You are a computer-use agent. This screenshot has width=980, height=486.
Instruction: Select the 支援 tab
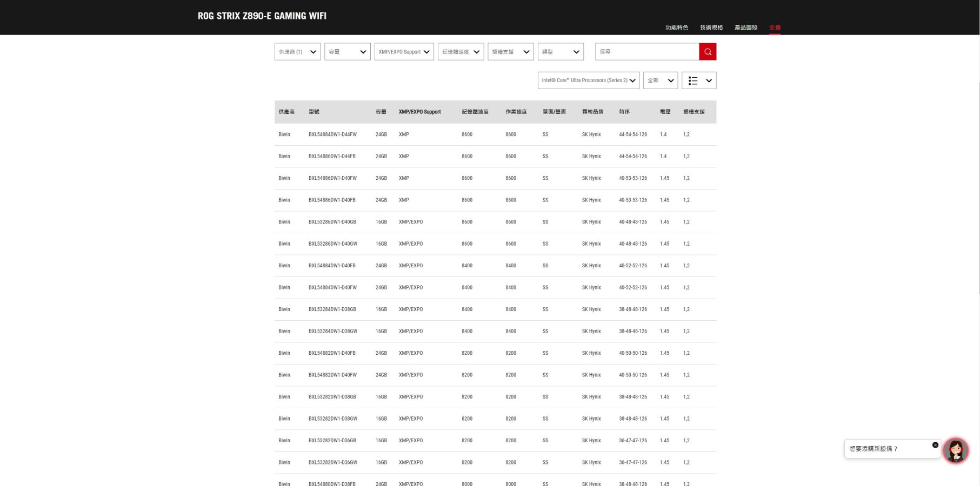[x=775, y=28]
